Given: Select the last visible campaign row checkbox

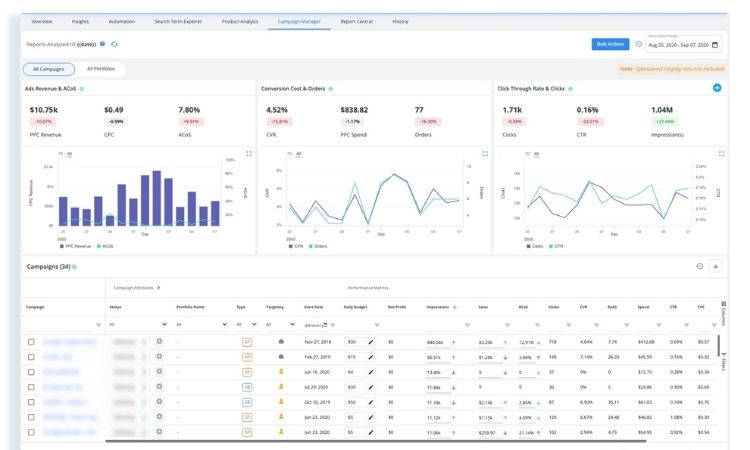Looking at the screenshot, I should click(31, 432).
